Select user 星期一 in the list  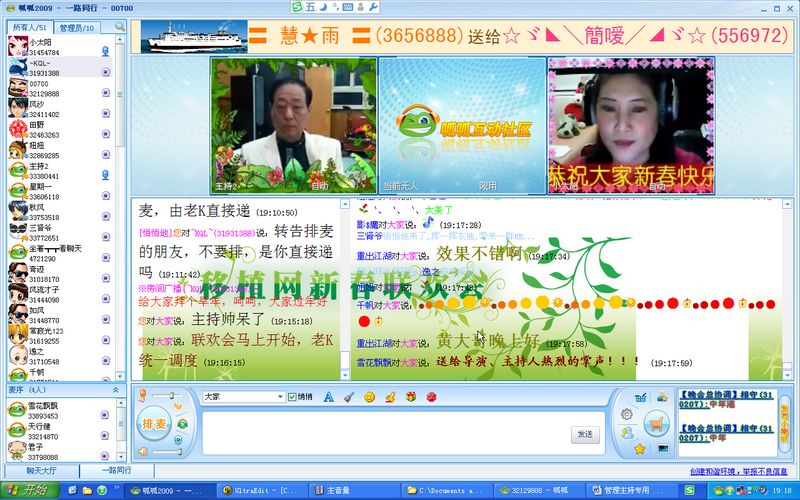point(60,191)
